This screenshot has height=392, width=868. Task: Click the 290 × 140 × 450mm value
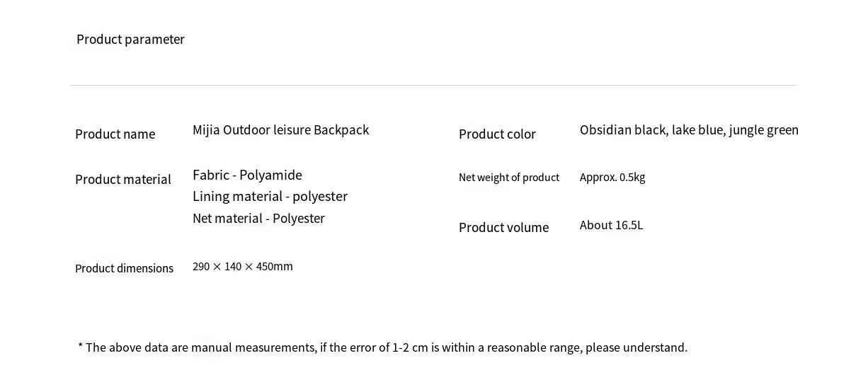242,267
